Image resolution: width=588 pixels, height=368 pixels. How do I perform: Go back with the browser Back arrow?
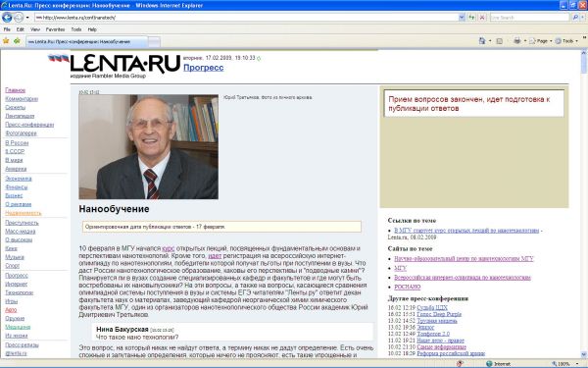pos(7,18)
